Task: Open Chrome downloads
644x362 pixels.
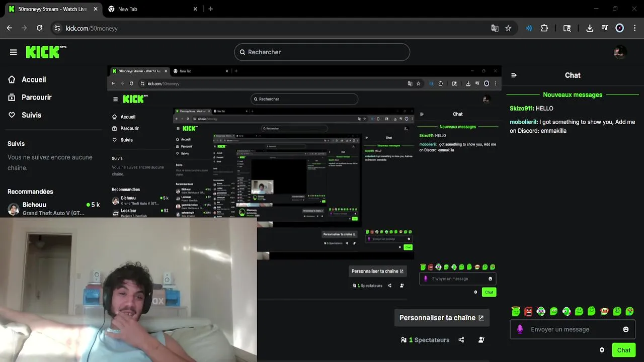Action: pos(590,28)
